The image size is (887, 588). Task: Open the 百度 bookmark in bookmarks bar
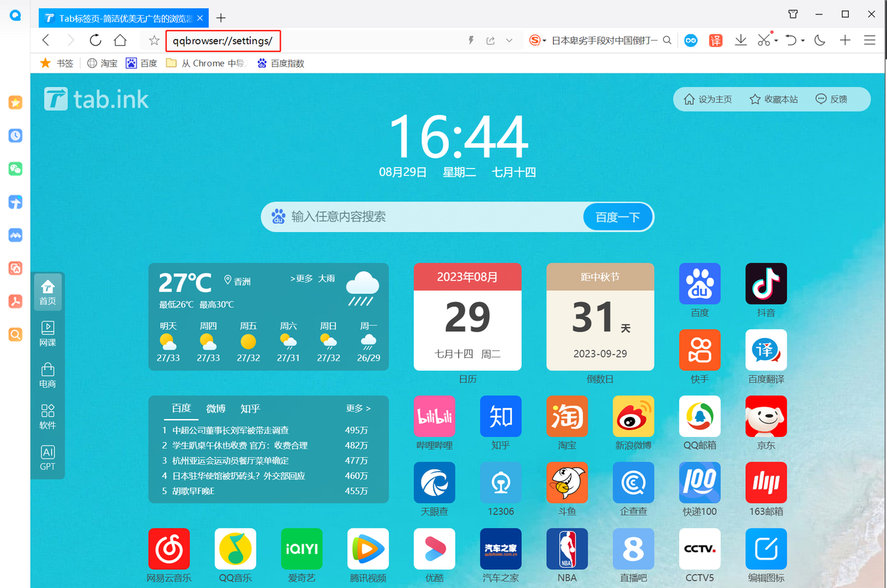tap(142, 63)
